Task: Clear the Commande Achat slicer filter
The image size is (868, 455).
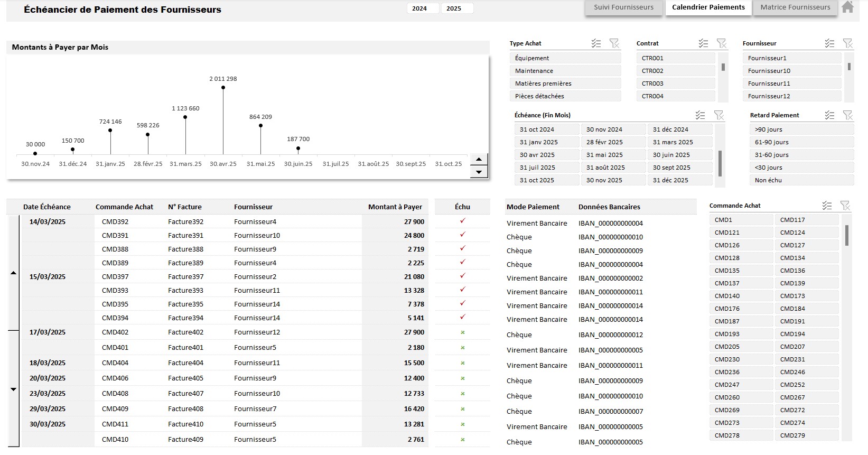Action: pos(845,206)
